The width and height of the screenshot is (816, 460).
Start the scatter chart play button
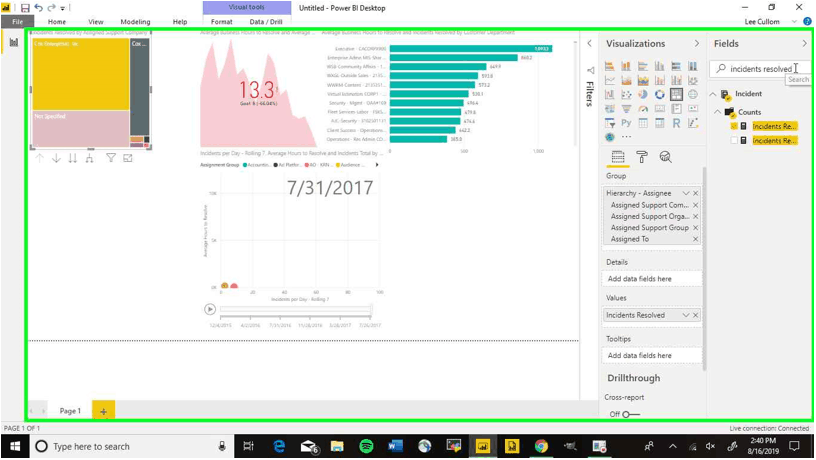[x=210, y=310]
